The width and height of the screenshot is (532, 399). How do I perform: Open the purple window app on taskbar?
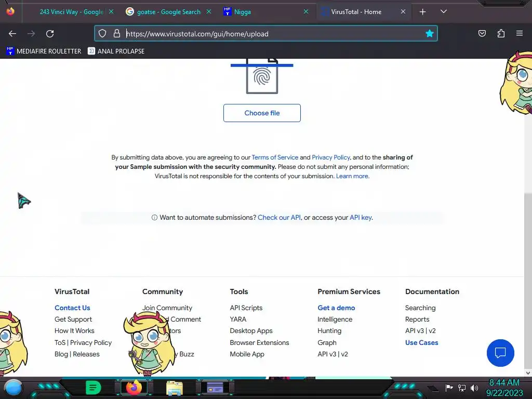click(x=215, y=388)
